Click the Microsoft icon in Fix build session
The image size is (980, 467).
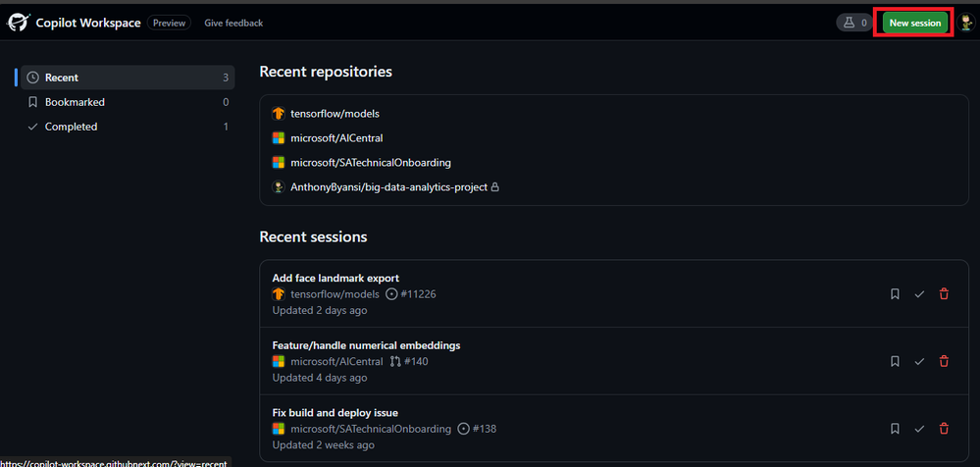pos(279,429)
